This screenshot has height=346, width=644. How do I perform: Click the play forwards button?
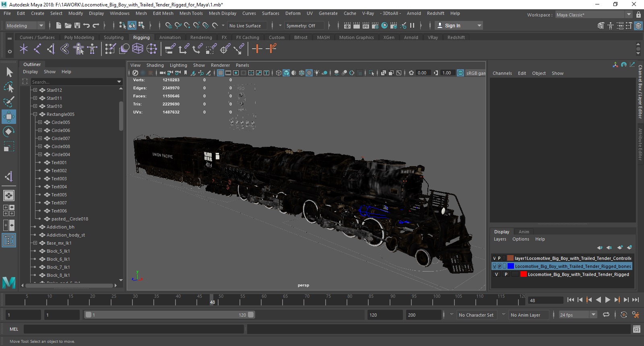[608, 300]
